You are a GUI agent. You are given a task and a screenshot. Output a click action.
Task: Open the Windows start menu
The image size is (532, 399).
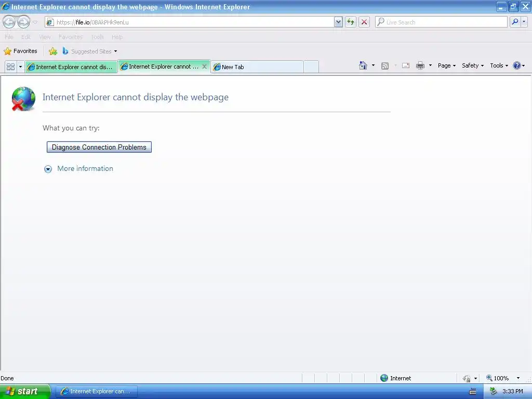(25, 391)
